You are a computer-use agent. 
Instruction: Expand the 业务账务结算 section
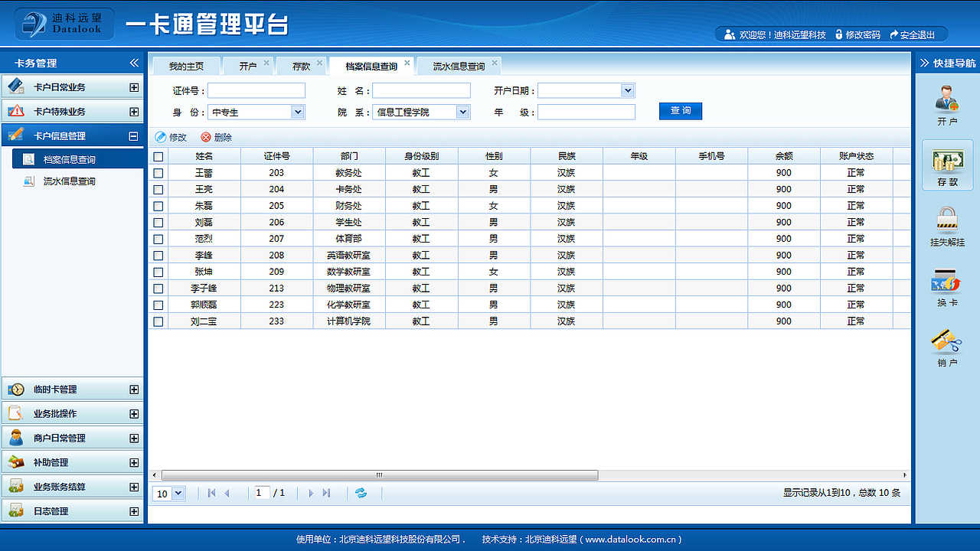click(134, 487)
